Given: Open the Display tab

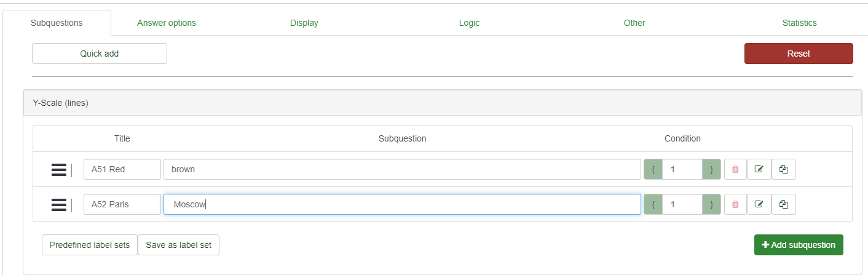Looking at the screenshot, I should (304, 23).
